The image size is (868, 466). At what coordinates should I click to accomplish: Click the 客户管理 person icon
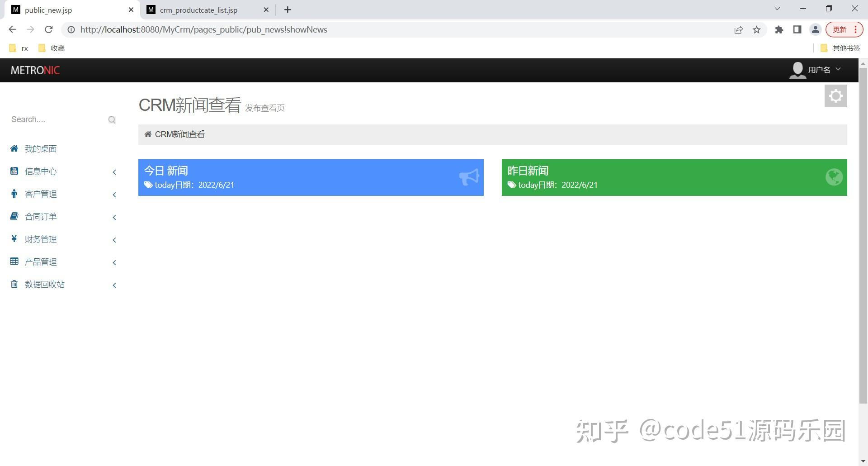pyautogui.click(x=14, y=194)
